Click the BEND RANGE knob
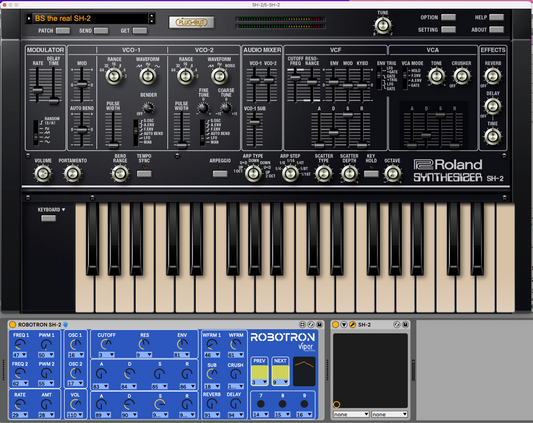Viewport: 533px width, 423px height. (x=120, y=174)
